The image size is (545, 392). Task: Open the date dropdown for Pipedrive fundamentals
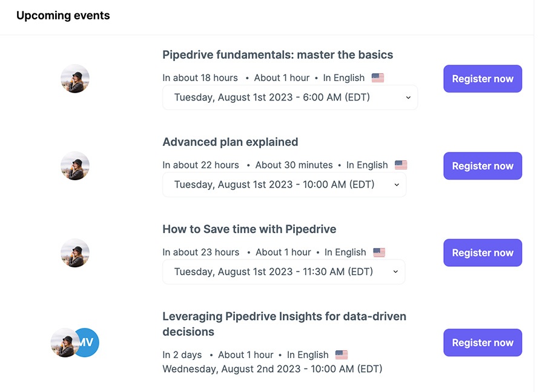289,97
